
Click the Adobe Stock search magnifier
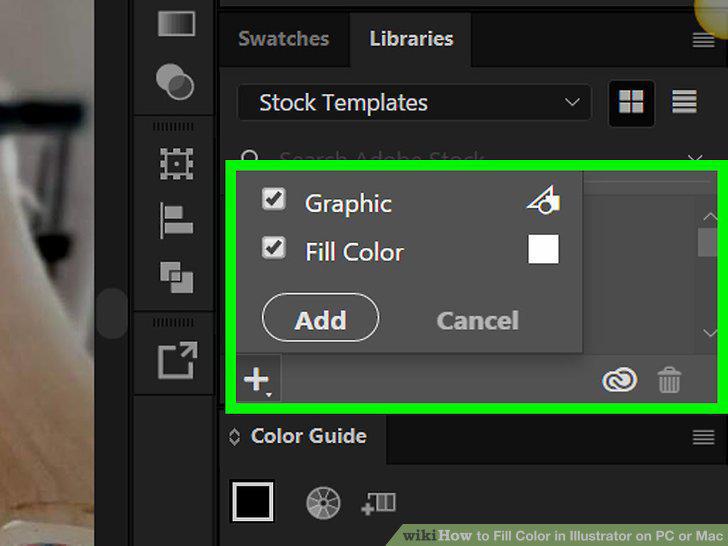click(250, 155)
